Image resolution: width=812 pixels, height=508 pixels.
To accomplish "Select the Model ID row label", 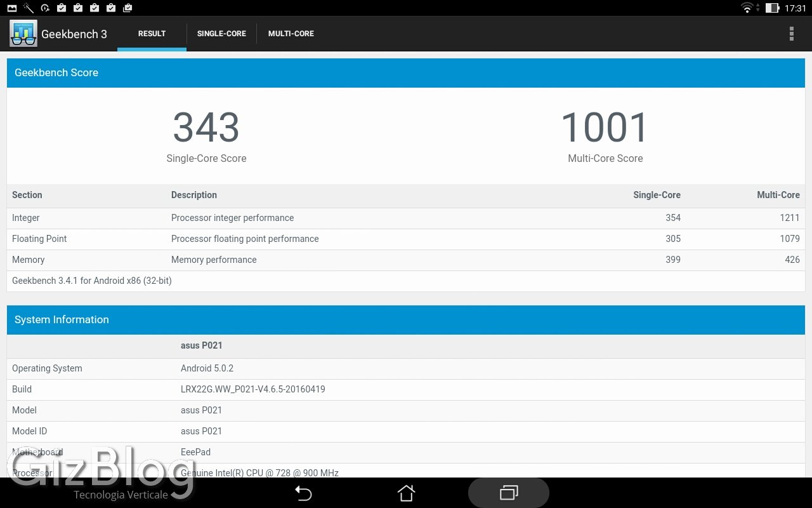I will [29, 431].
